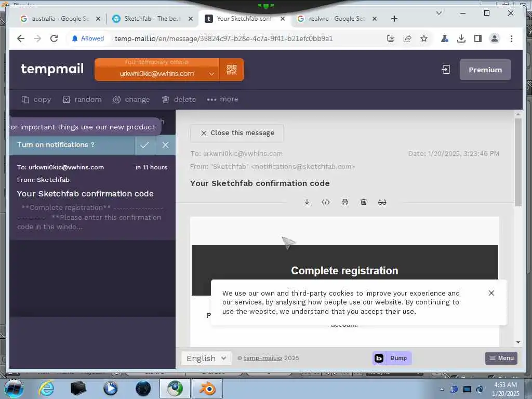532x399 pixels.
Task: Open the Chrome profile avatar
Action: click(x=495, y=38)
